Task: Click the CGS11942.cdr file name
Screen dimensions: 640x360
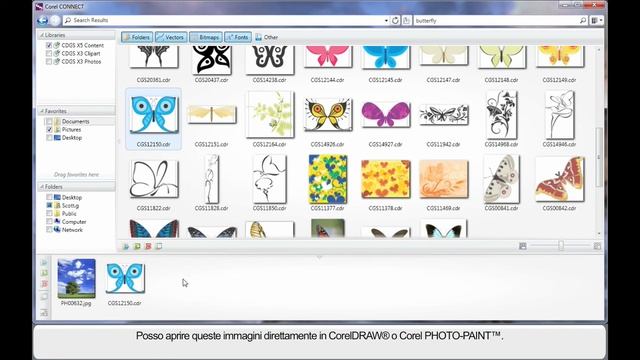Action: pyautogui.click(x=443, y=144)
